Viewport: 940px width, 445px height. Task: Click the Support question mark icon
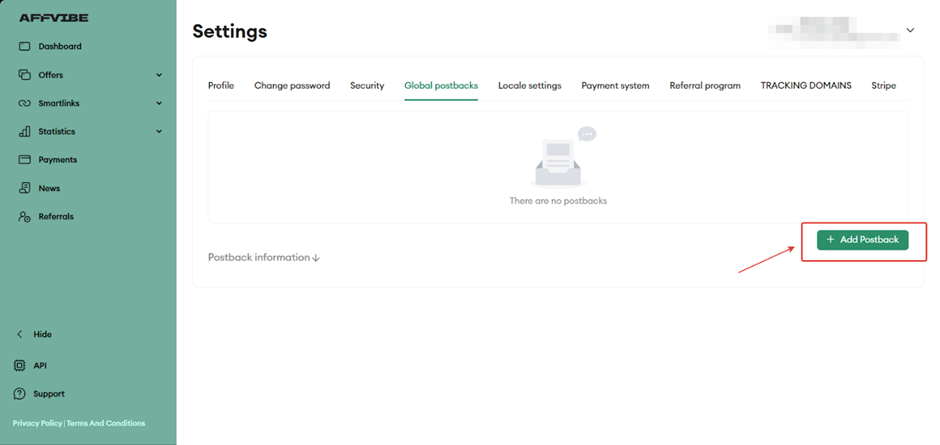tap(20, 394)
